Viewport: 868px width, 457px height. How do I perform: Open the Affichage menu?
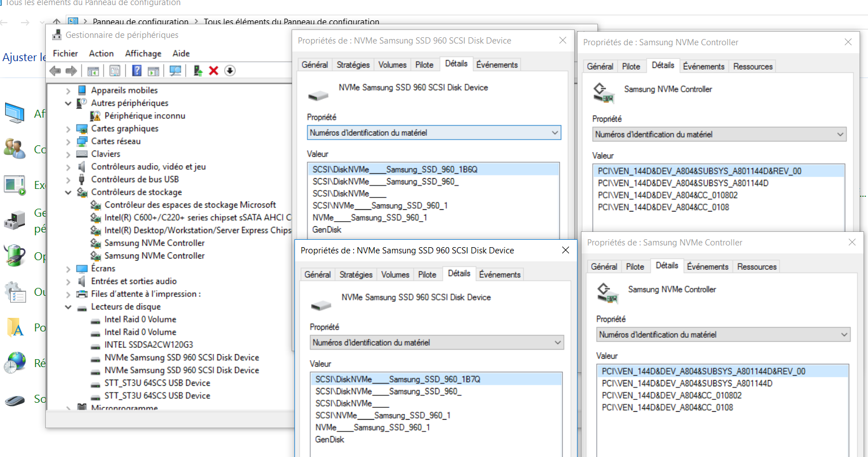click(x=143, y=54)
